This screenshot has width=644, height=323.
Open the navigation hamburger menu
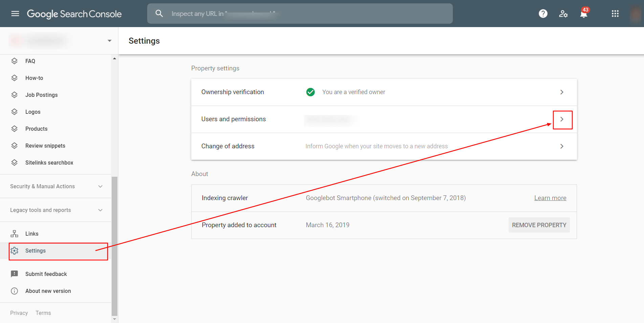click(x=15, y=14)
